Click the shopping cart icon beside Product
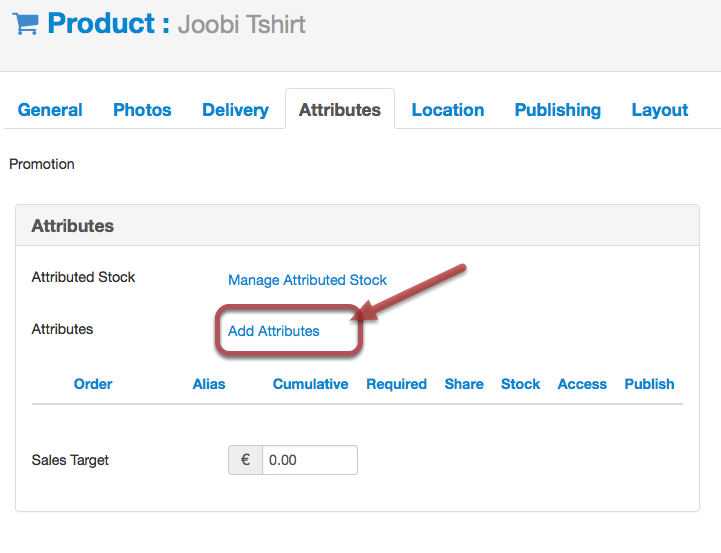The image size is (721, 553). click(25, 23)
